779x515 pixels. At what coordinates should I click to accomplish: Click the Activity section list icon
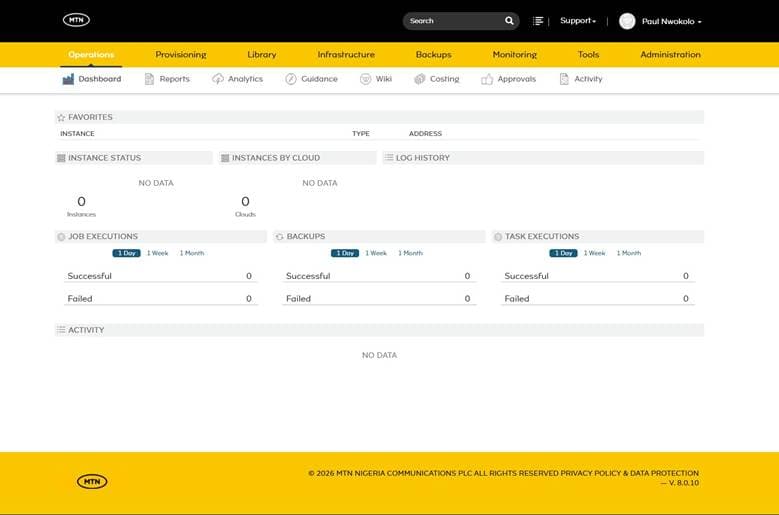61,330
